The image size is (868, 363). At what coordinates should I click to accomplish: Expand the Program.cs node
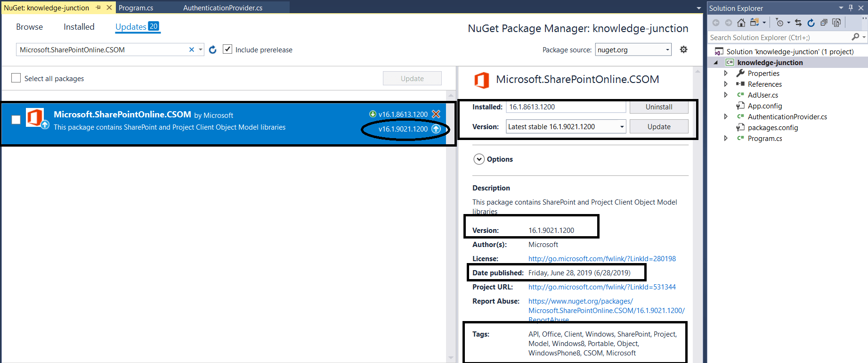click(x=726, y=138)
